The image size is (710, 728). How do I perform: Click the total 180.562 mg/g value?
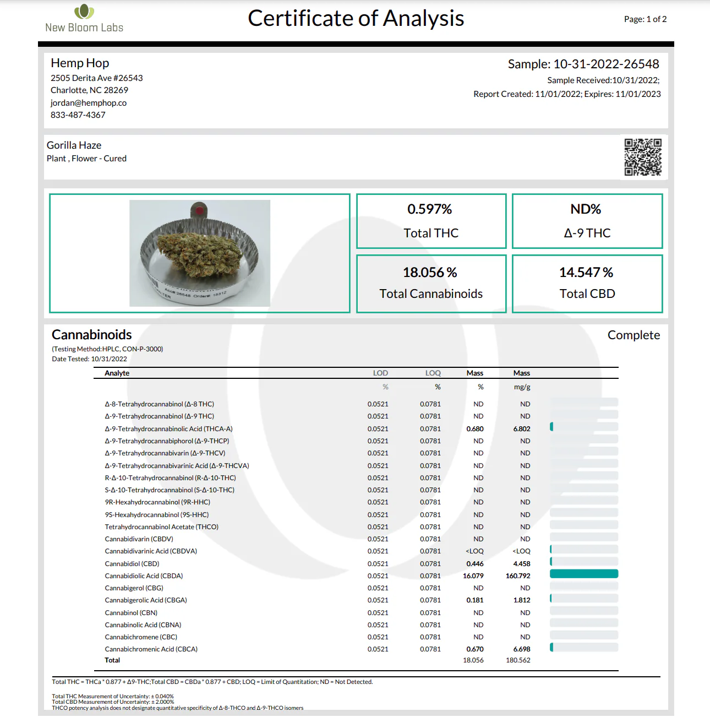(x=518, y=660)
